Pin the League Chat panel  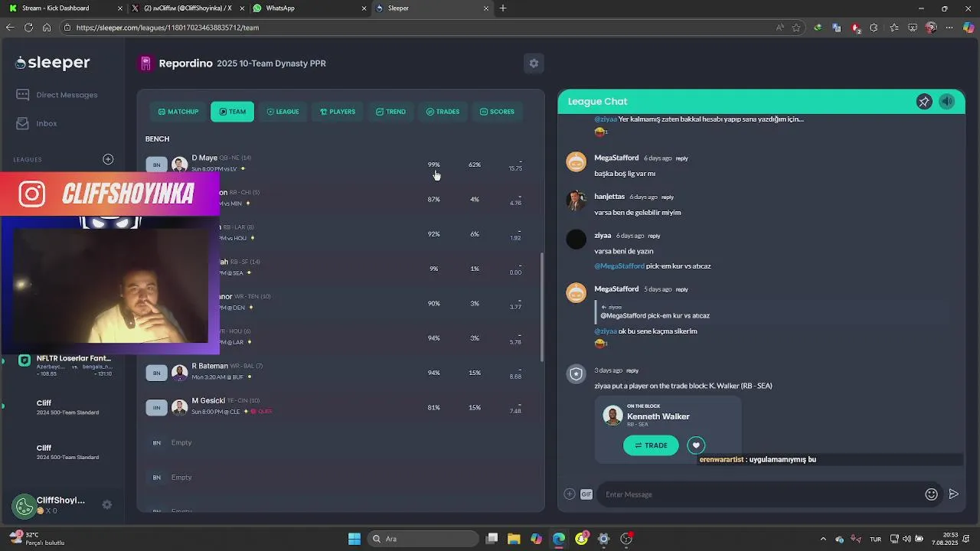pos(924,102)
